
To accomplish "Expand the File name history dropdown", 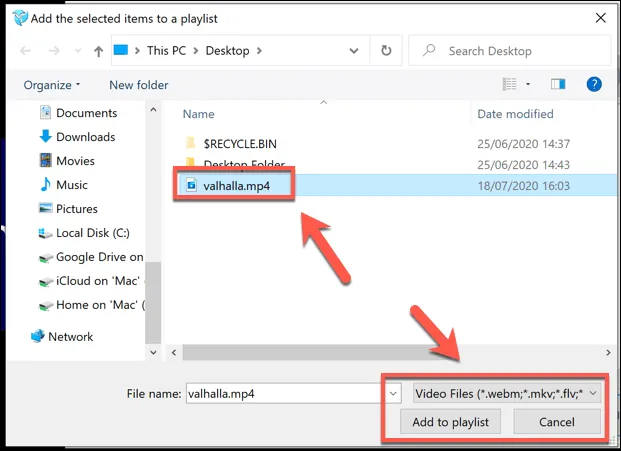I will [x=393, y=394].
